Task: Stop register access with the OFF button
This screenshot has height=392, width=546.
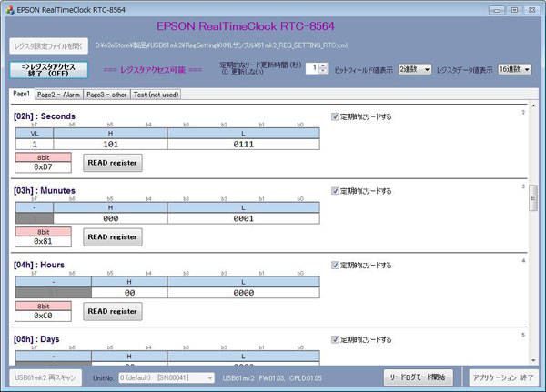Action: pyautogui.click(x=49, y=70)
